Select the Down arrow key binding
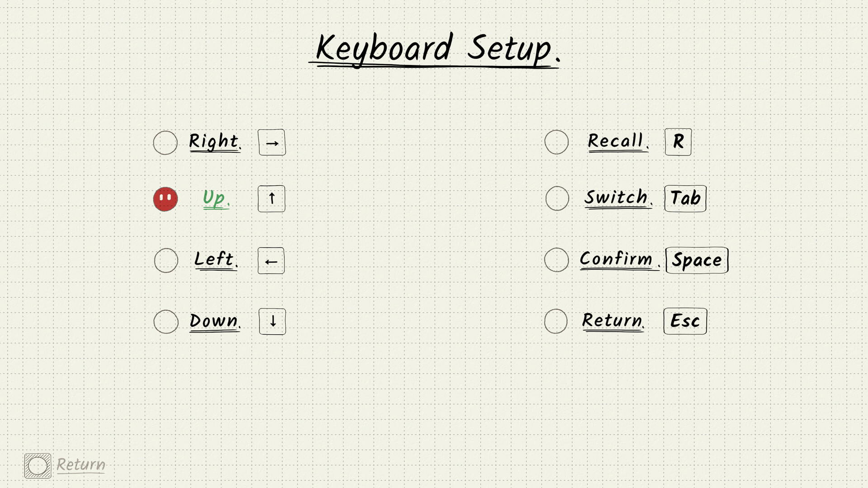 tap(272, 320)
